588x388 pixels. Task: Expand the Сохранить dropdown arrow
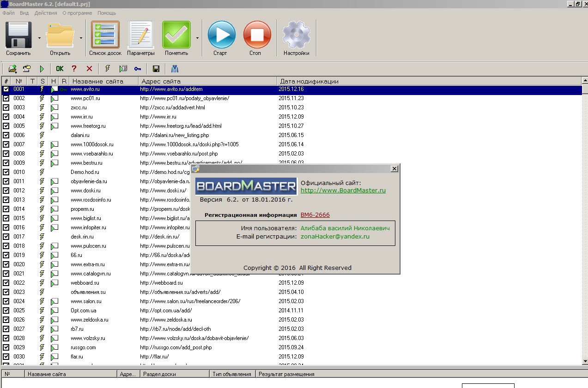click(39, 38)
